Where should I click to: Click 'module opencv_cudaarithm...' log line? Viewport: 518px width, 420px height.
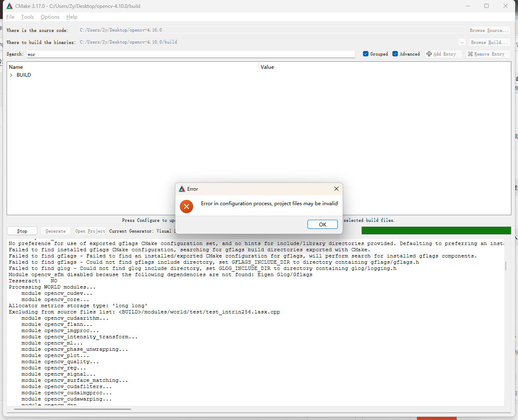65,318
